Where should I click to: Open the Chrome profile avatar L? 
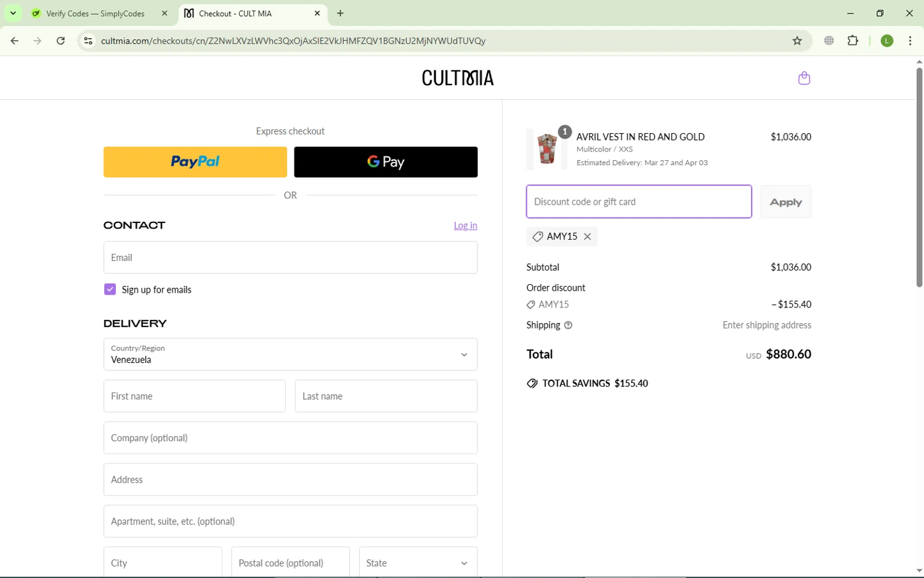(887, 41)
